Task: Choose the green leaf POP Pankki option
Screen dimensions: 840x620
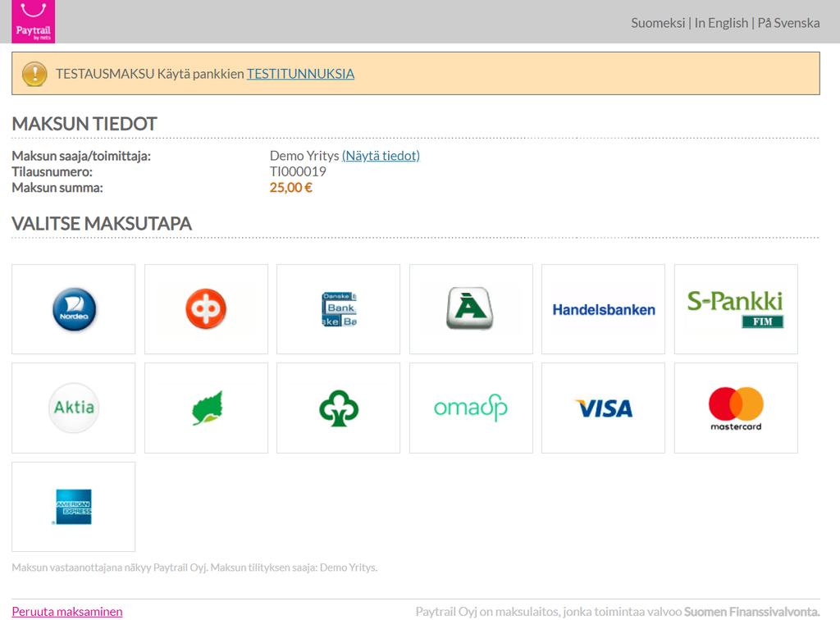Action: point(206,408)
